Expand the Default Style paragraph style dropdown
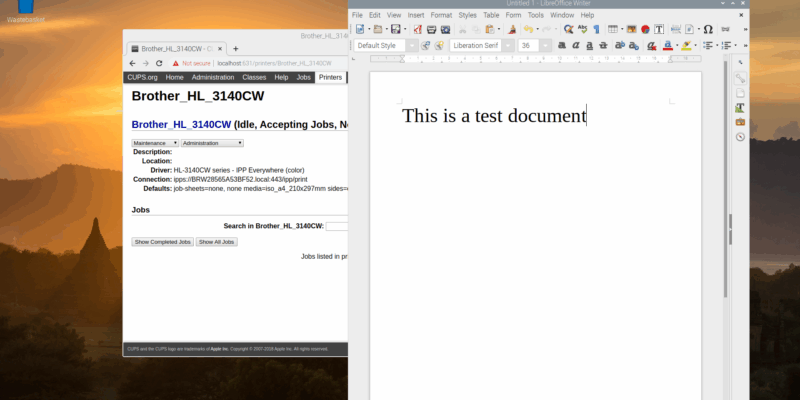 [413, 46]
